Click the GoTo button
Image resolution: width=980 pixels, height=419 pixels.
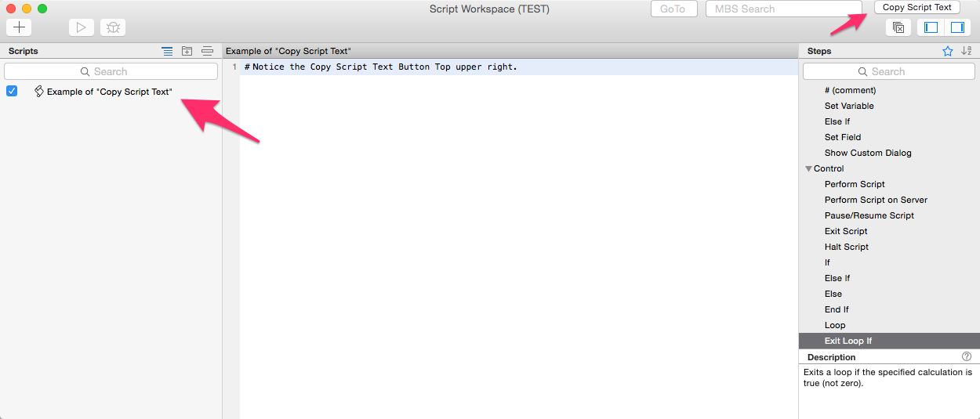(673, 9)
